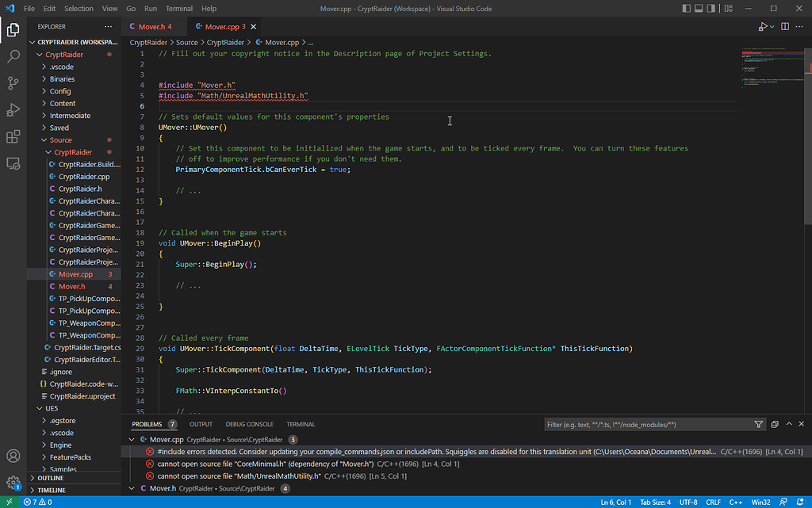Click the problems filter funnel icon
Screen dimensions: 812x508
click(x=759, y=425)
